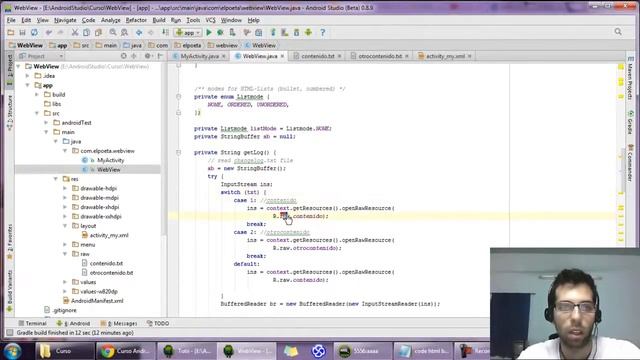Collapse the res folder node
The height and width of the screenshot is (360, 640).
tap(56, 179)
